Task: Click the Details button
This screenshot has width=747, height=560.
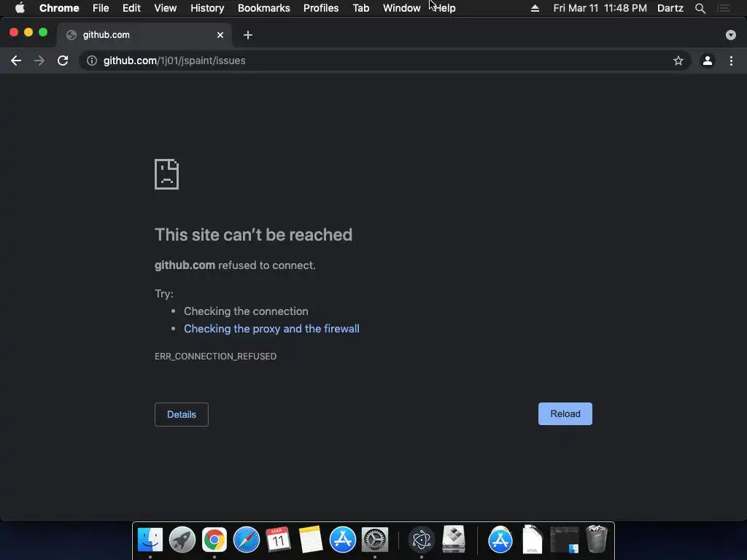Action: coord(182,414)
